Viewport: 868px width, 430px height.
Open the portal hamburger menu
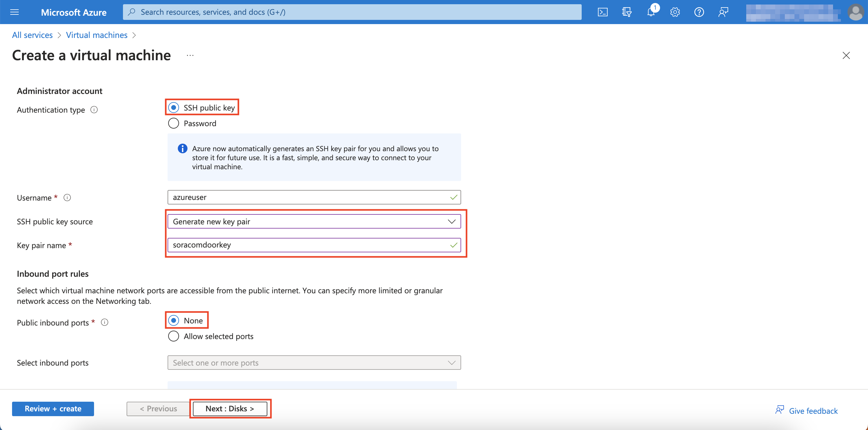pyautogui.click(x=14, y=12)
